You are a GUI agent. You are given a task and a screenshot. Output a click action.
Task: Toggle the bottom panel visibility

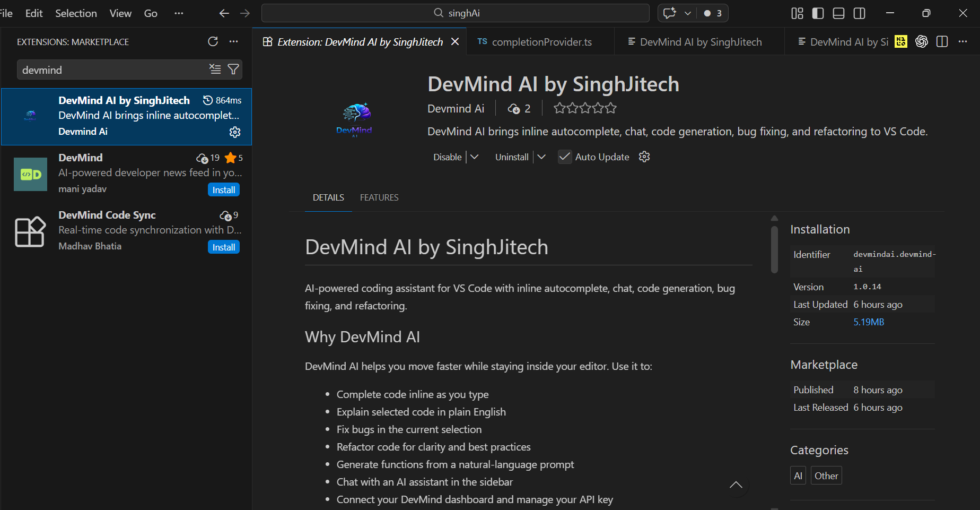(838, 13)
